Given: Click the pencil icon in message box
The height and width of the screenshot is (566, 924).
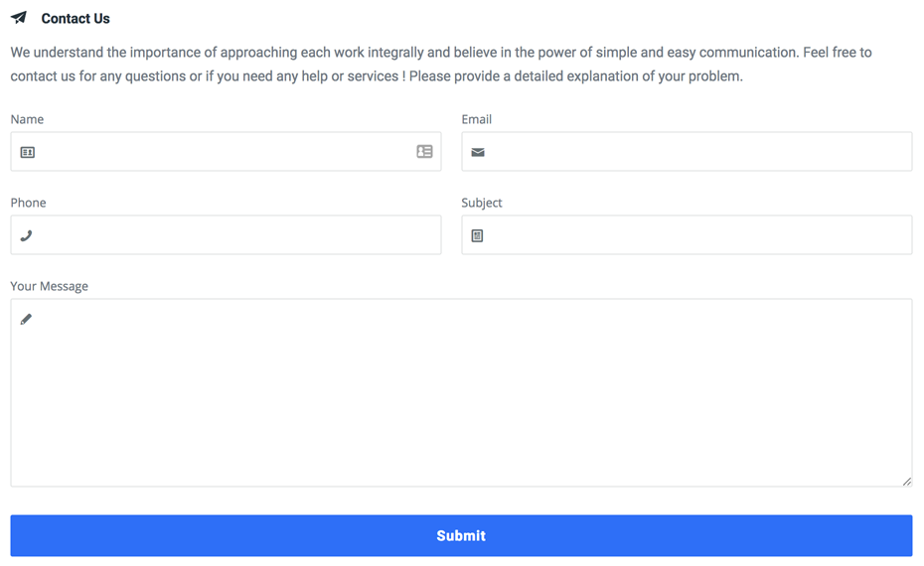Looking at the screenshot, I should click(26, 319).
